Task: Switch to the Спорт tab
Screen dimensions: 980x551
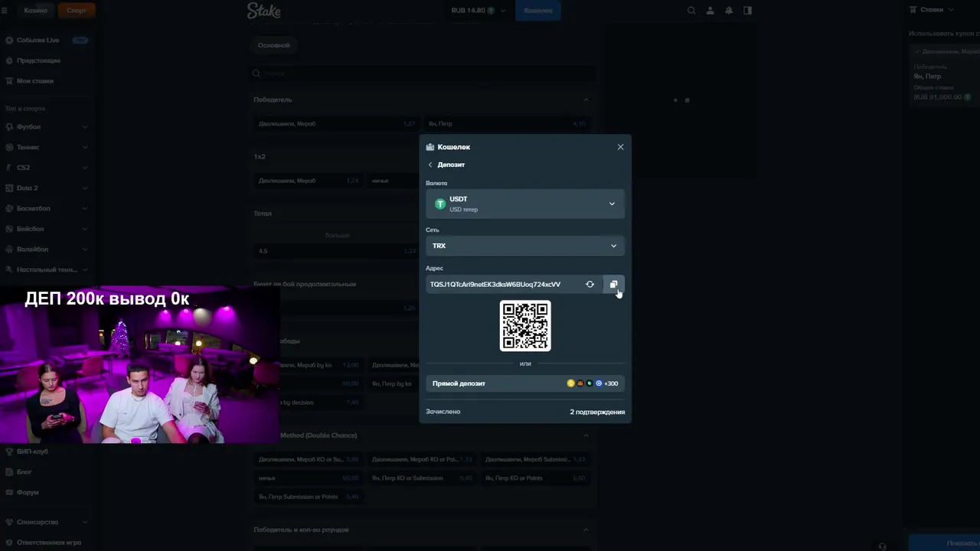Action: [77, 11]
